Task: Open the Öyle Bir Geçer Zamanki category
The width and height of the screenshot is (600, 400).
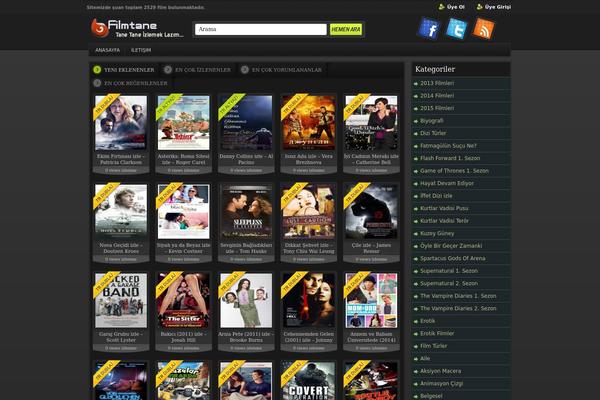Action: pos(451,246)
